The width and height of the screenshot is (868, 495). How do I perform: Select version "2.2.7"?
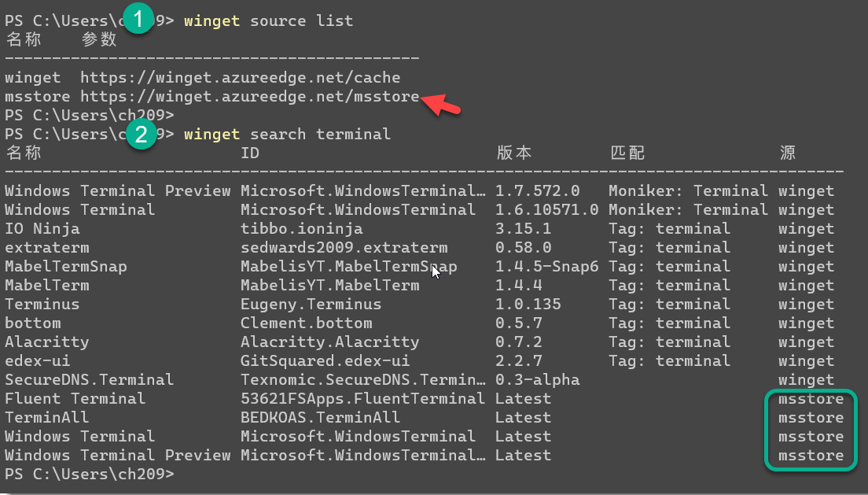(x=519, y=361)
